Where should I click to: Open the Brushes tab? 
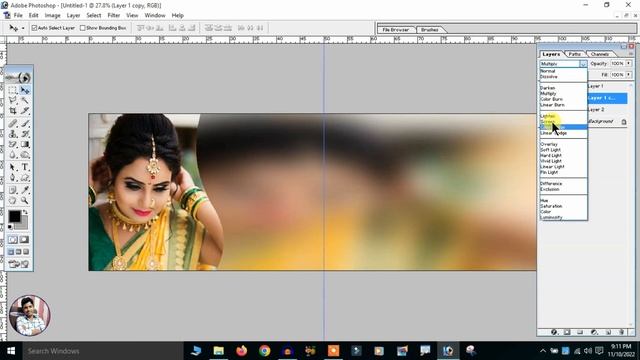429,30
